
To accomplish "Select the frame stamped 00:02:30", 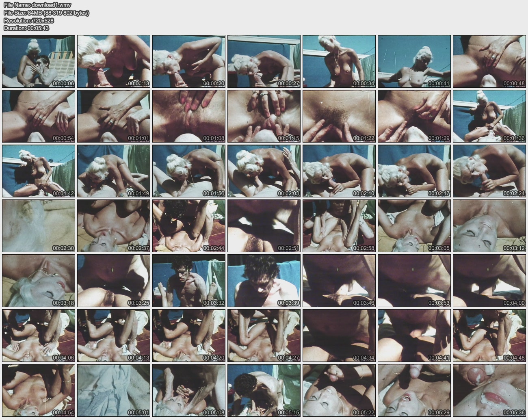I will 39,226.
